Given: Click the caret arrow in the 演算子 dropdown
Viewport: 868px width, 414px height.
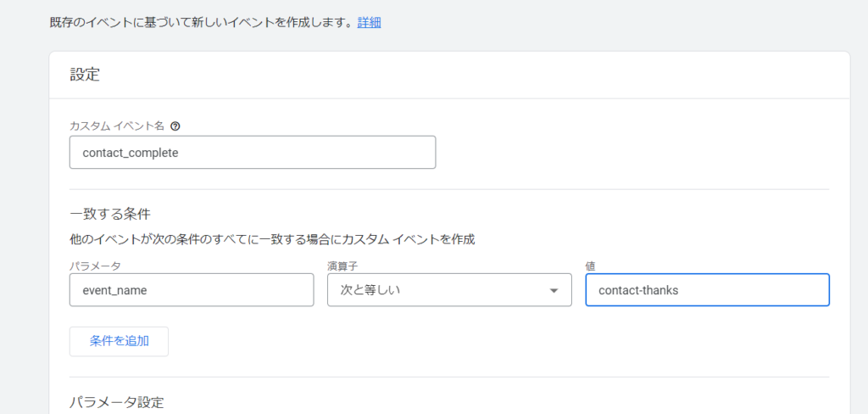Looking at the screenshot, I should click(x=554, y=290).
